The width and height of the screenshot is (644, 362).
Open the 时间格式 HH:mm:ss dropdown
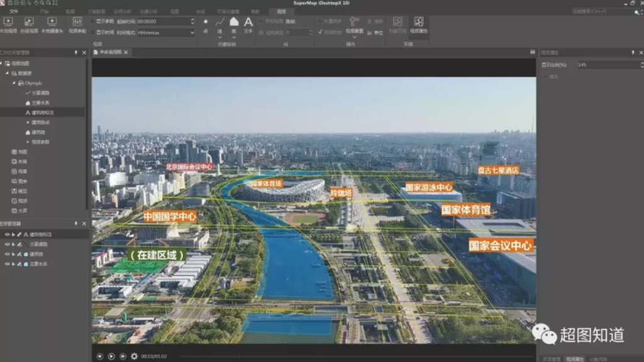191,32
